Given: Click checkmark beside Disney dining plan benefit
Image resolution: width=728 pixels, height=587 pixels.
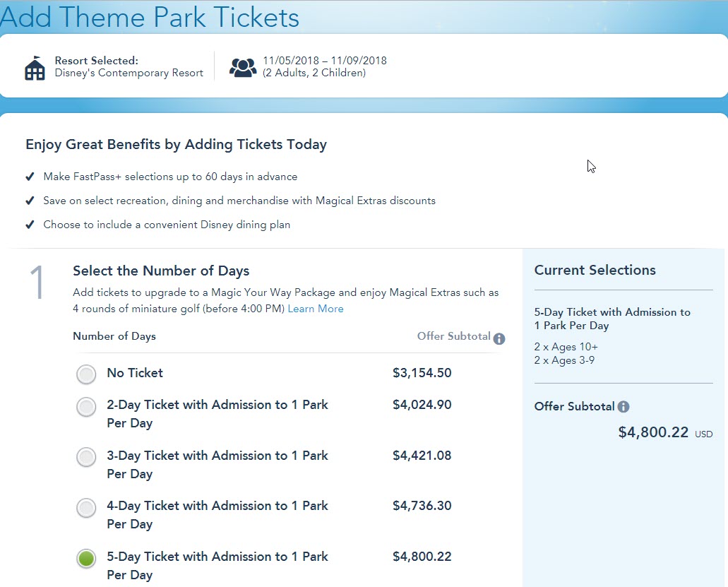Looking at the screenshot, I should point(30,225).
